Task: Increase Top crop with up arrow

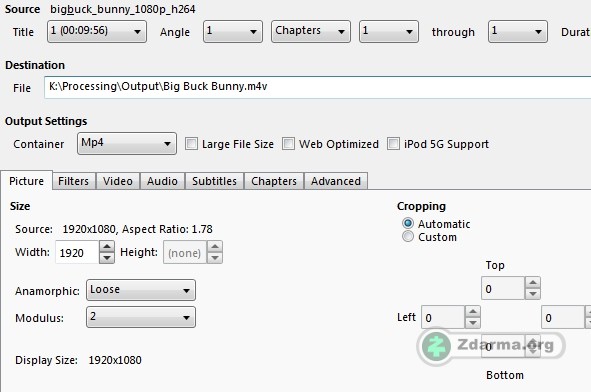Action: point(533,283)
